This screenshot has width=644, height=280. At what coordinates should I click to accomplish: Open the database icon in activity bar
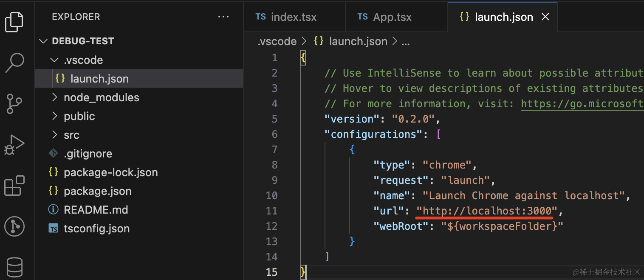(x=14, y=267)
